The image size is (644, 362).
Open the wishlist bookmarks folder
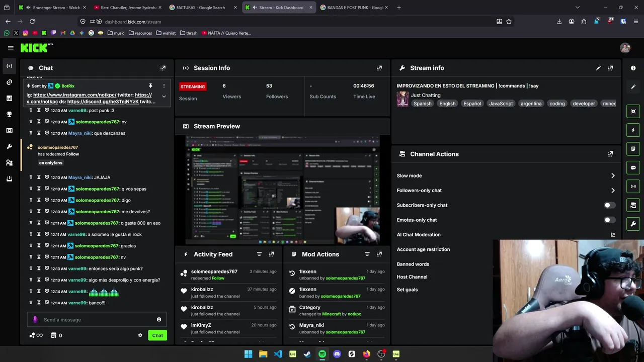166,33
